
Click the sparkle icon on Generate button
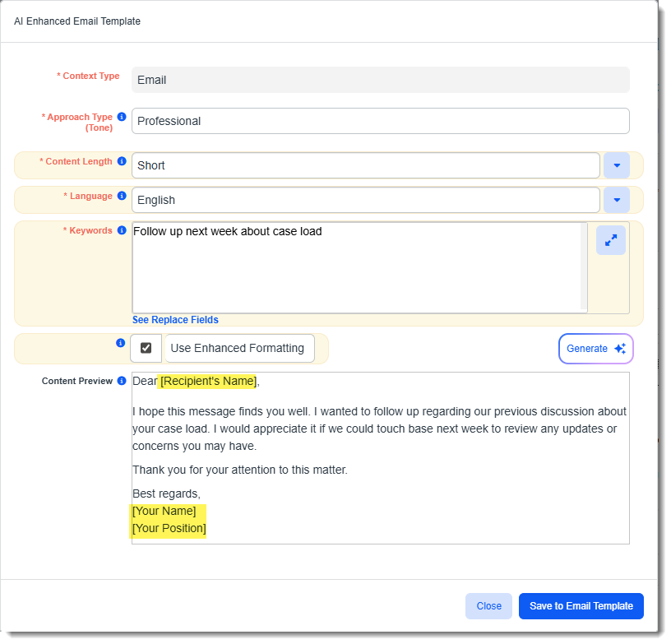point(620,349)
